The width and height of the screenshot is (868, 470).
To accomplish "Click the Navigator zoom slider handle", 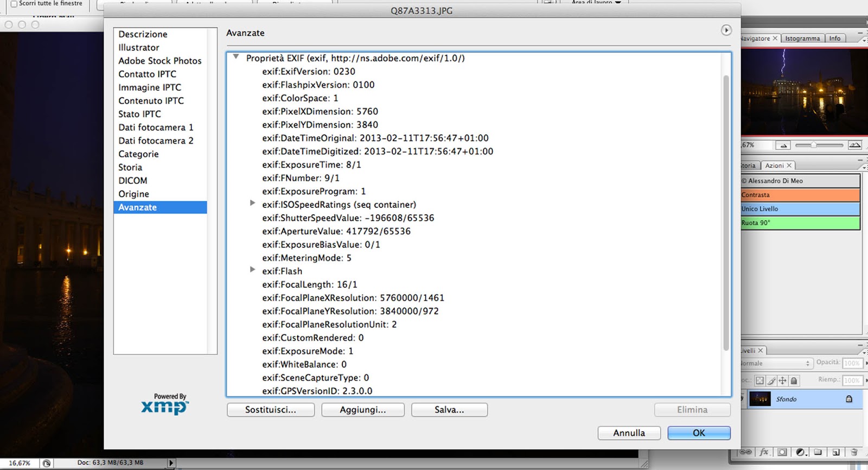I will [x=813, y=145].
